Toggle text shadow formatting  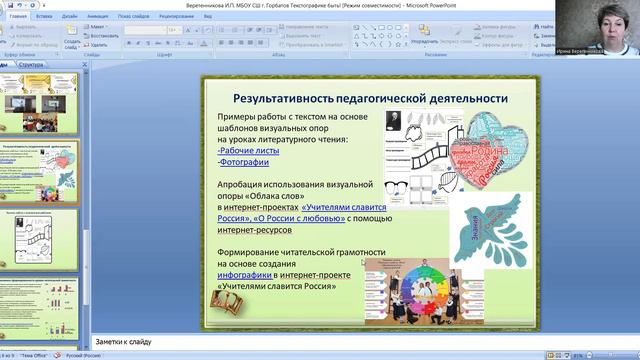tap(167, 43)
